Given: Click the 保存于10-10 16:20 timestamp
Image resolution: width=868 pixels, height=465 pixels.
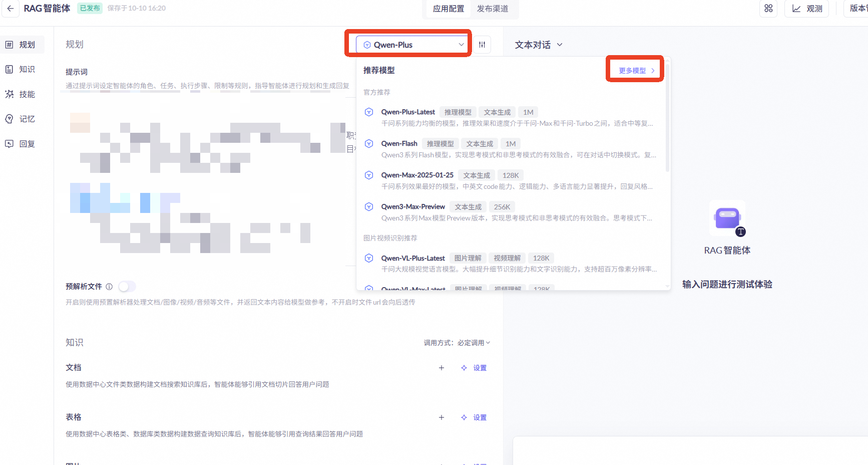Looking at the screenshot, I should (137, 9).
